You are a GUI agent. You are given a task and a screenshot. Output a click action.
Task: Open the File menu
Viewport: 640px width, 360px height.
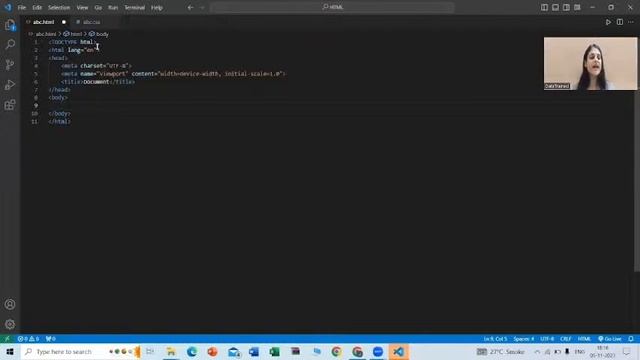point(22,7)
